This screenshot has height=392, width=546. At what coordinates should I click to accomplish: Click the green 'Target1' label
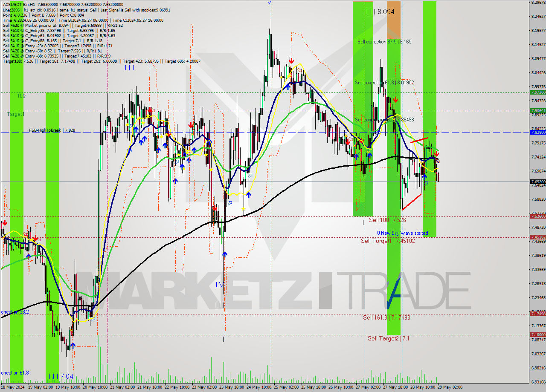(x=16, y=114)
